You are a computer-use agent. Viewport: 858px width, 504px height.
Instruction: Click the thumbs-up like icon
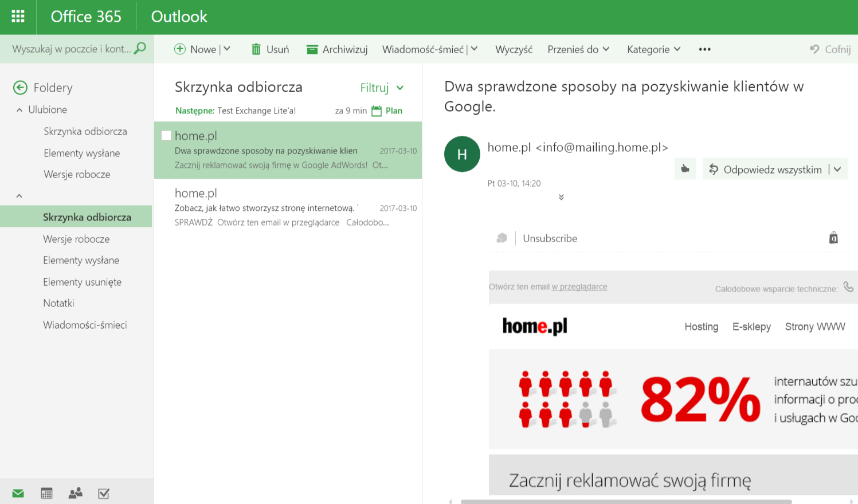685,169
